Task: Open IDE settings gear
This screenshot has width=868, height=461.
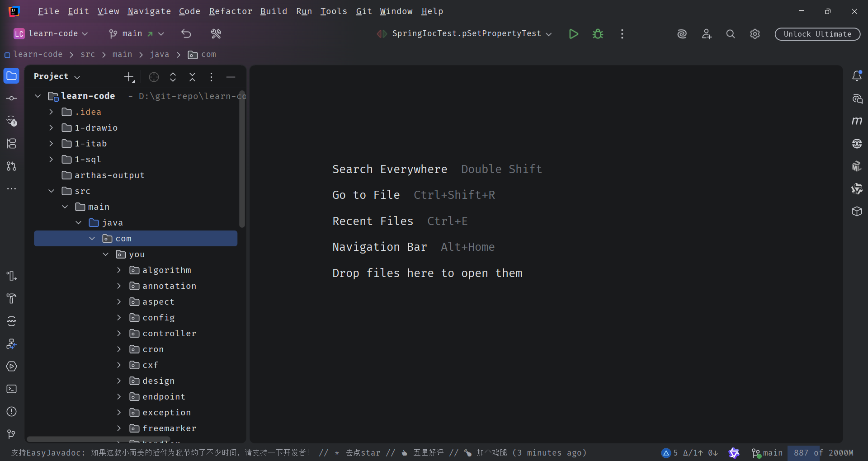Action: point(755,34)
